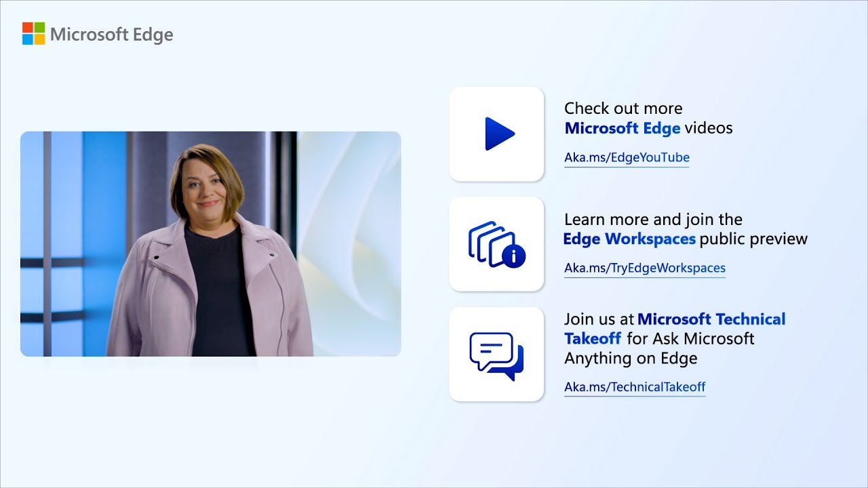Open the Aka.ms/TryEdgeWorkspaces link
The image size is (868, 488).
coord(645,268)
